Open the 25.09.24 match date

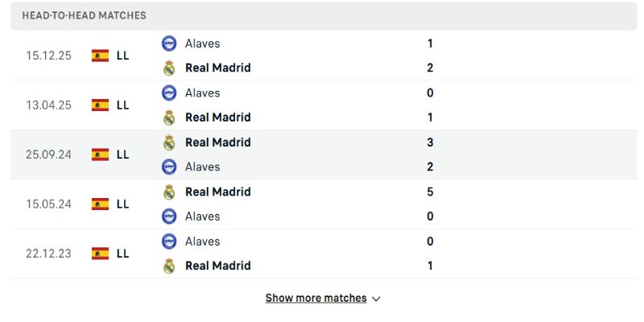tap(48, 155)
